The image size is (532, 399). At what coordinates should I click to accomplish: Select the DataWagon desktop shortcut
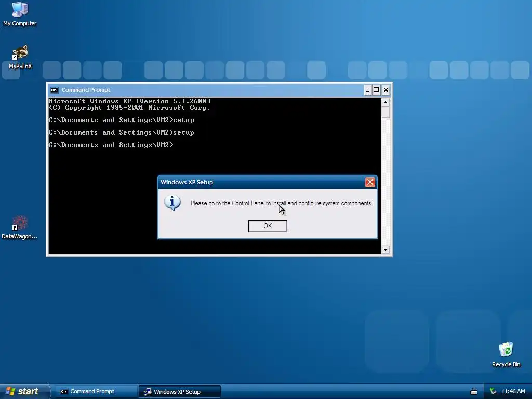click(x=19, y=228)
